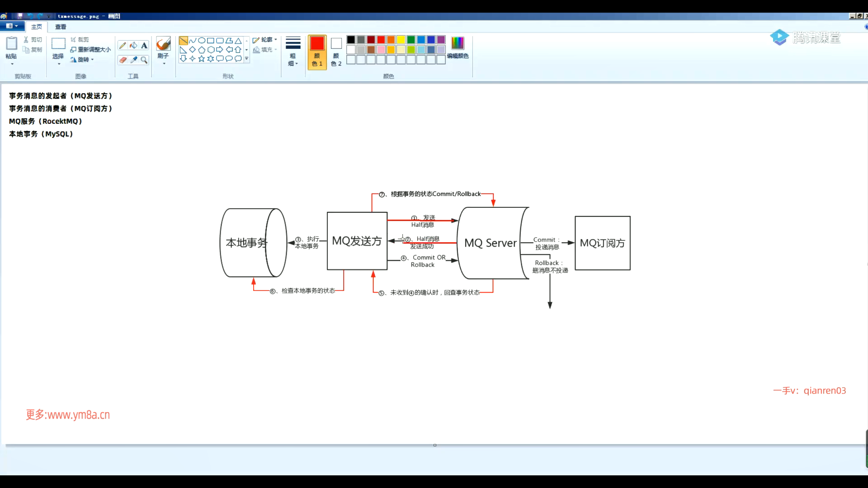
Task: Choose the five-point star shape
Action: click(x=202, y=59)
